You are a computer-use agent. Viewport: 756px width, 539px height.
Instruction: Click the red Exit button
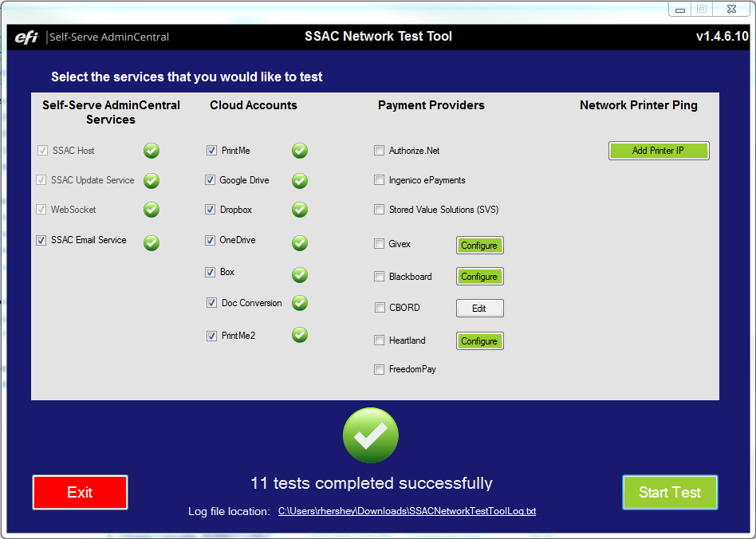[80, 492]
